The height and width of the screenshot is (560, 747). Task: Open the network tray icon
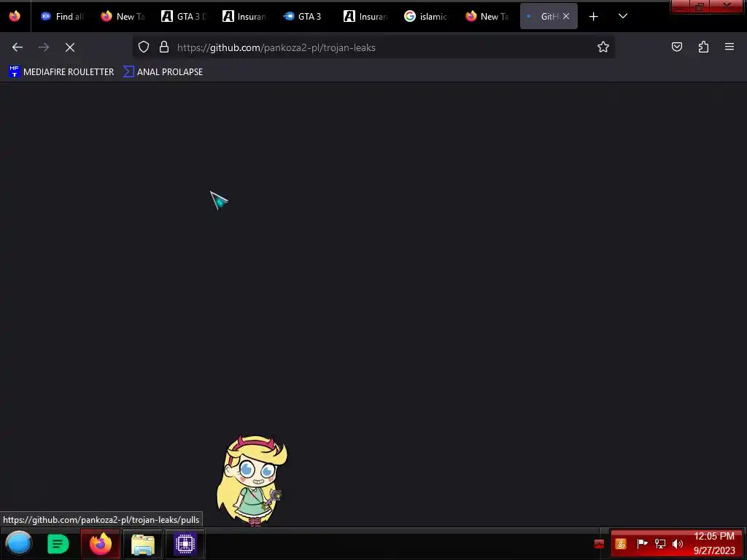tap(660, 544)
